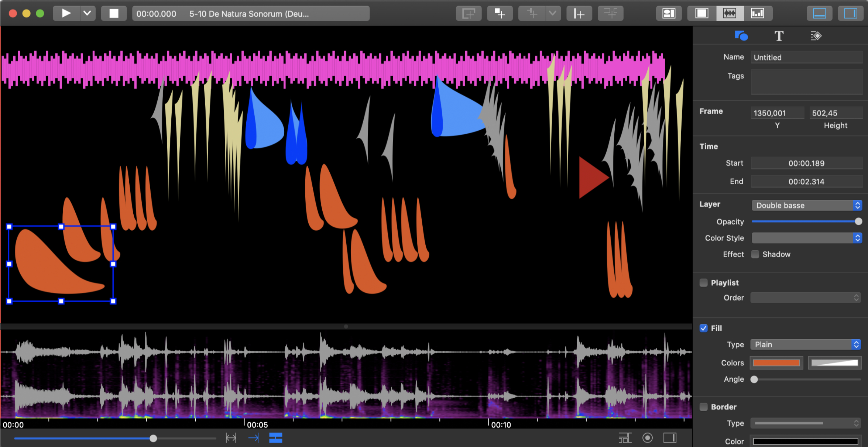Enable the Playlist option
Image resolution: width=868 pixels, height=447 pixels.
(704, 282)
